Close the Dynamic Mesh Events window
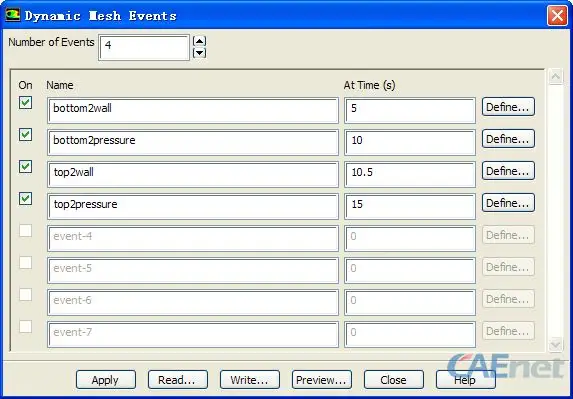 [x=557, y=16]
